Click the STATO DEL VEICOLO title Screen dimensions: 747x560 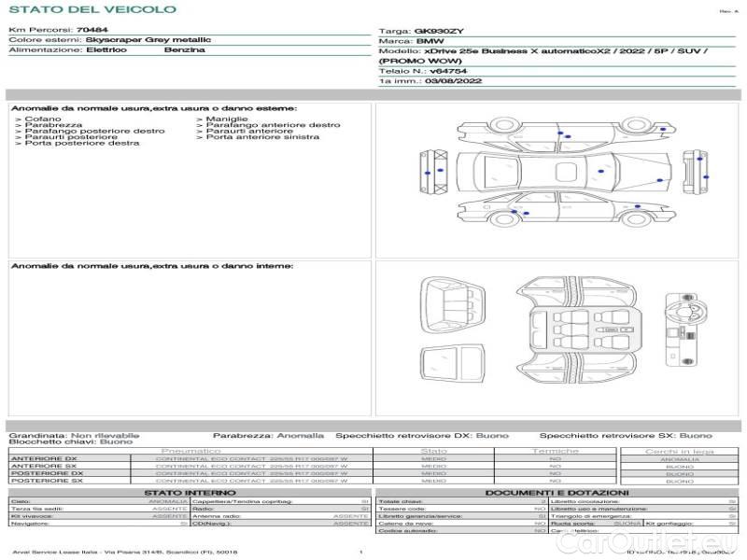(x=92, y=9)
